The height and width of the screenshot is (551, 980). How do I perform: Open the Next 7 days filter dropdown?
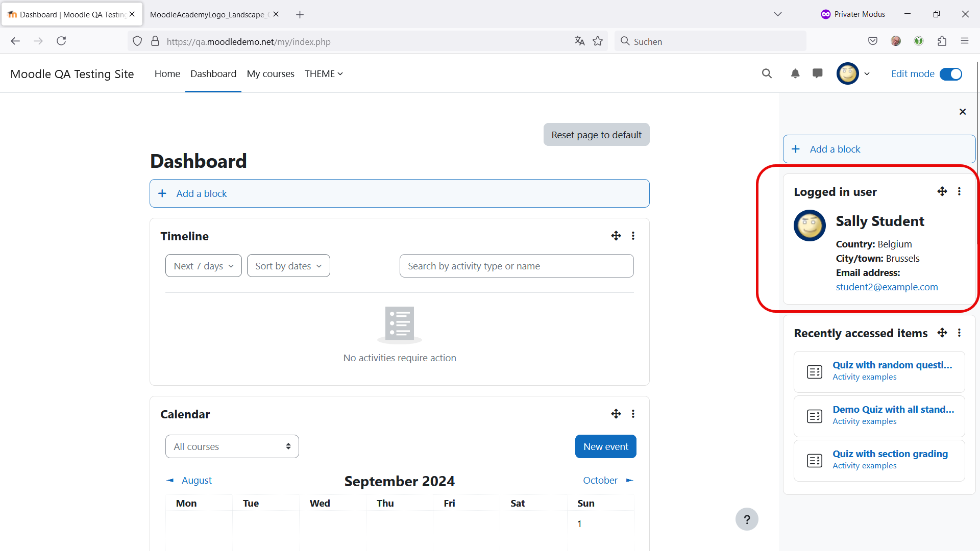pos(204,266)
